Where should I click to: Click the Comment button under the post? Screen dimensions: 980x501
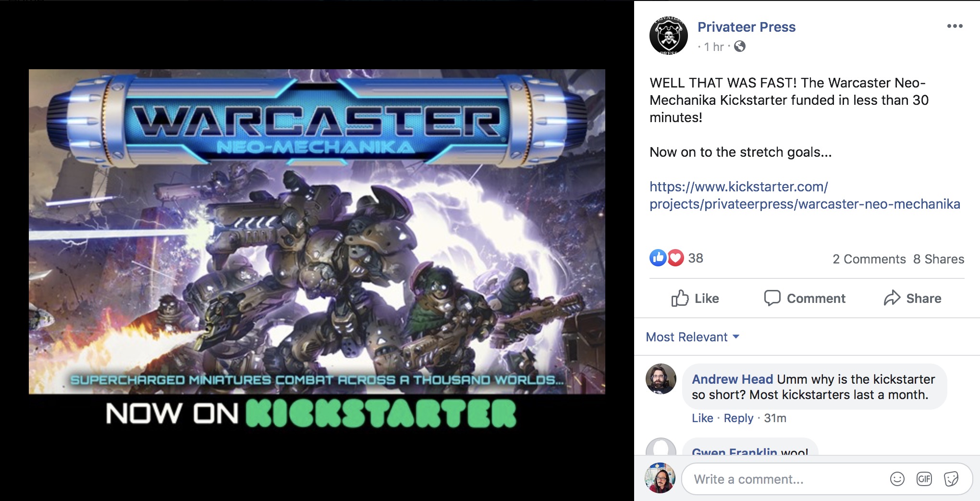805,299
